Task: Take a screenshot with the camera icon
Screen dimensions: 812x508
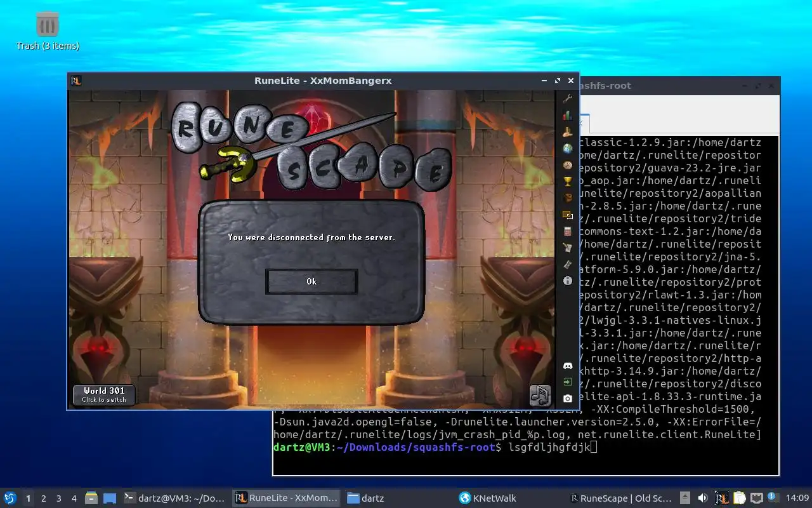Action: (x=568, y=399)
